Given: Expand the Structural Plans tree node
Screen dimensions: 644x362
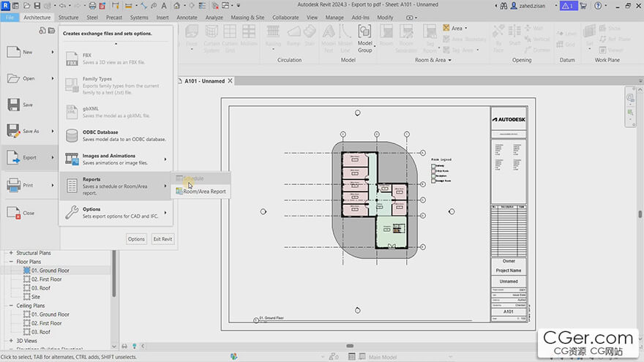Looking at the screenshot, I should coord(11,253).
